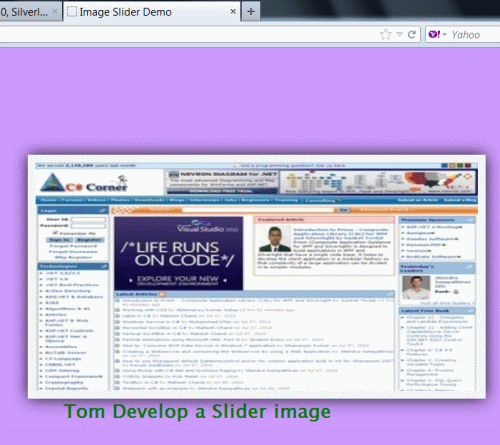The width and height of the screenshot is (500, 445).
Task: Switch to the Image Slider Demo tab
Action: tap(152, 12)
